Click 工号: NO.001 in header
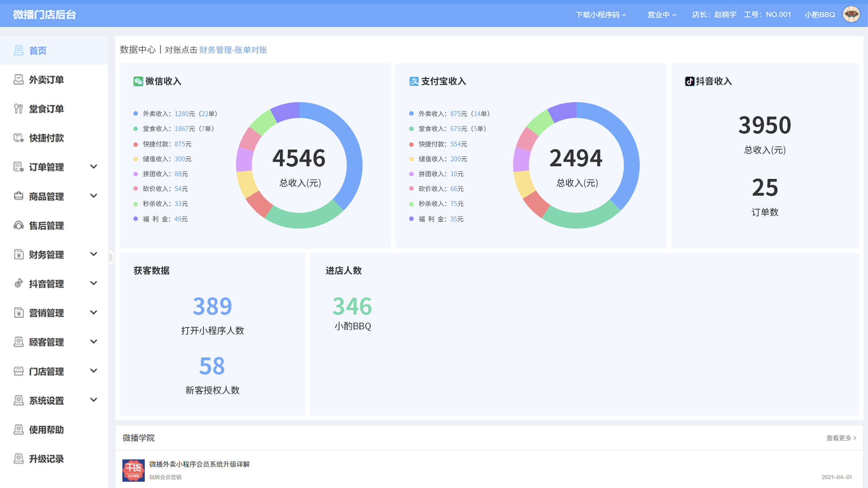This screenshot has width=868, height=488. (x=767, y=14)
